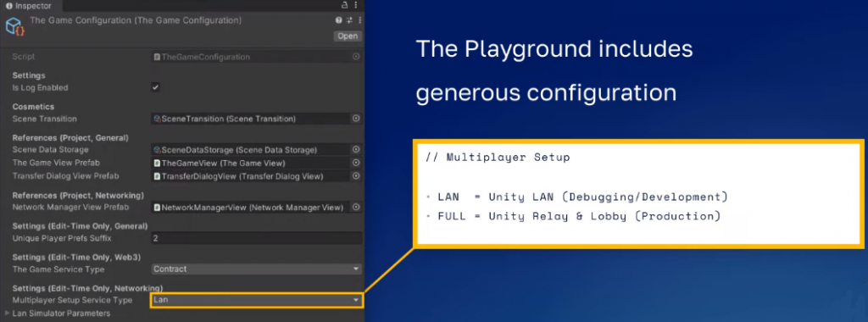Click Network Manager View Prefab field
The width and height of the screenshot is (868, 322).
pyautogui.click(x=251, y=207)
